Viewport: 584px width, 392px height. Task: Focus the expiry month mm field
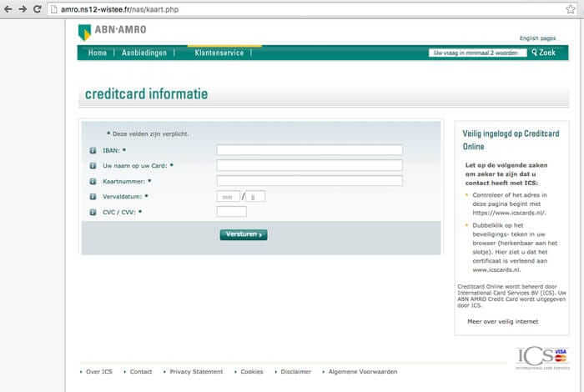point(228,197)
